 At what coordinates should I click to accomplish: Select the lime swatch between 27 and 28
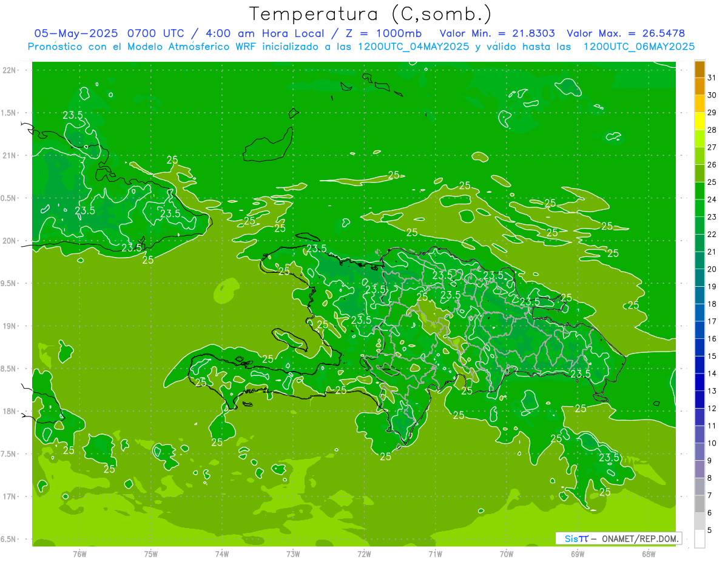[699, 139]
